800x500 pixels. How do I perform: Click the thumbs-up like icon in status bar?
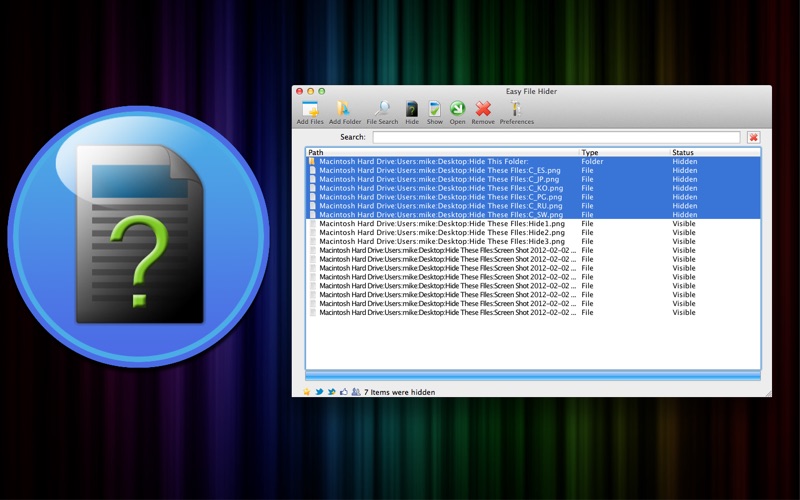click(343, 392)
